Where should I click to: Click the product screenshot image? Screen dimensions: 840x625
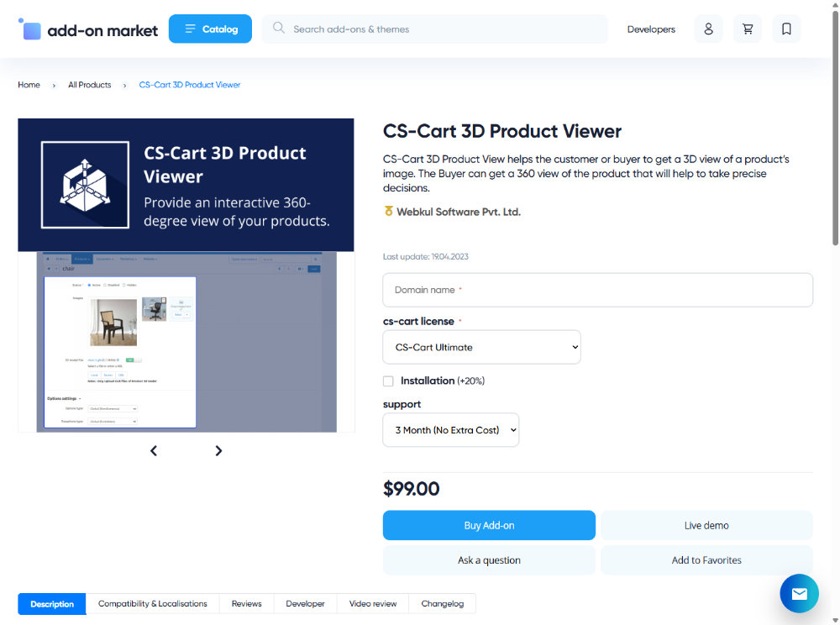[x=186, y=341]
